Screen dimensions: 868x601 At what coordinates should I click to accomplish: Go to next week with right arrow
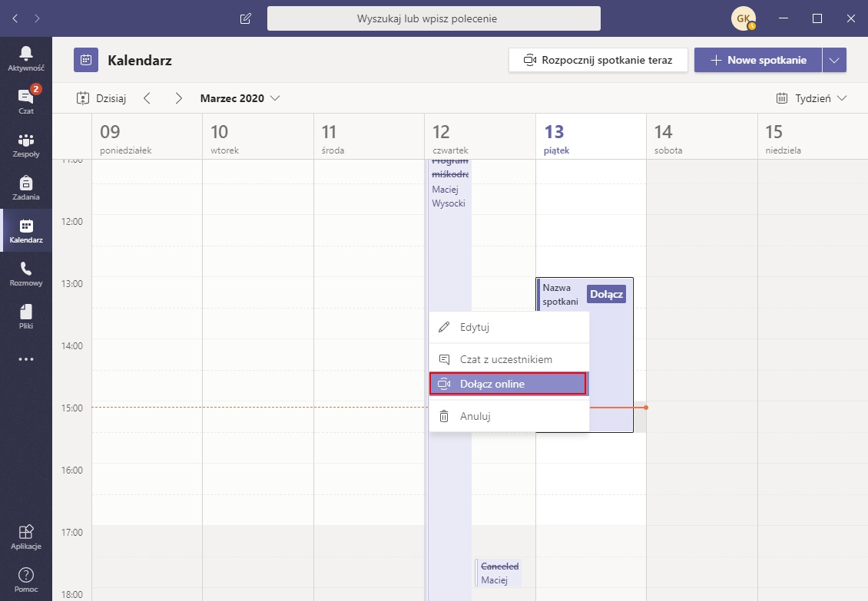178,98
